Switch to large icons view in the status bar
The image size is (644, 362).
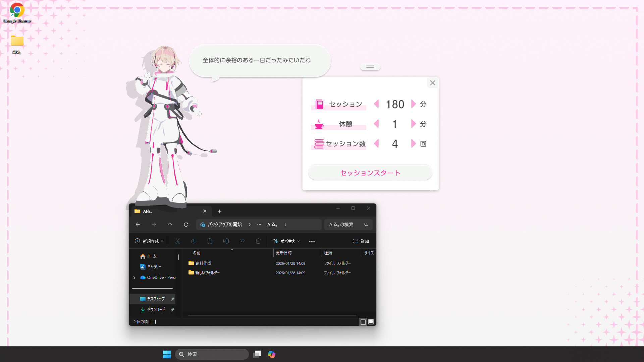(371, 321)
